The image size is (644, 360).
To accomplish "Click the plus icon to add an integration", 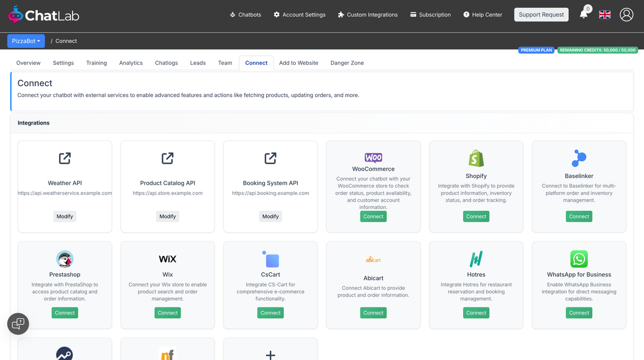I will (x=270, y=355).
